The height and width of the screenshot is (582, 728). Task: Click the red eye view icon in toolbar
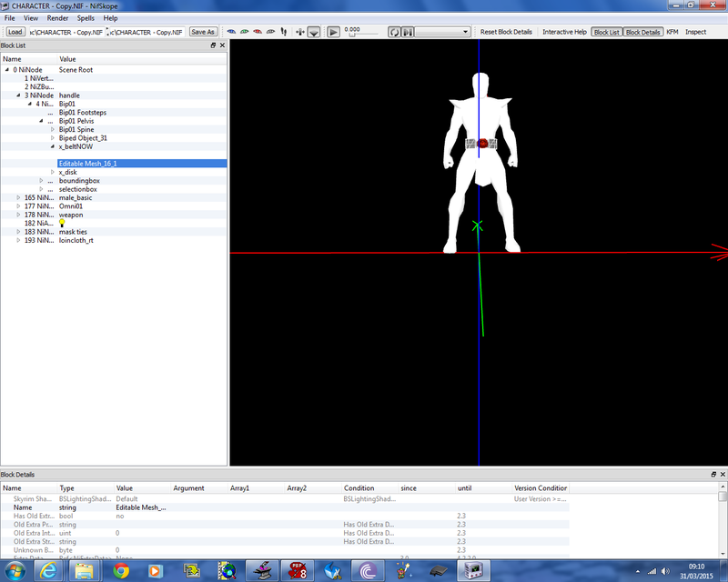click(x=258, y=32)
